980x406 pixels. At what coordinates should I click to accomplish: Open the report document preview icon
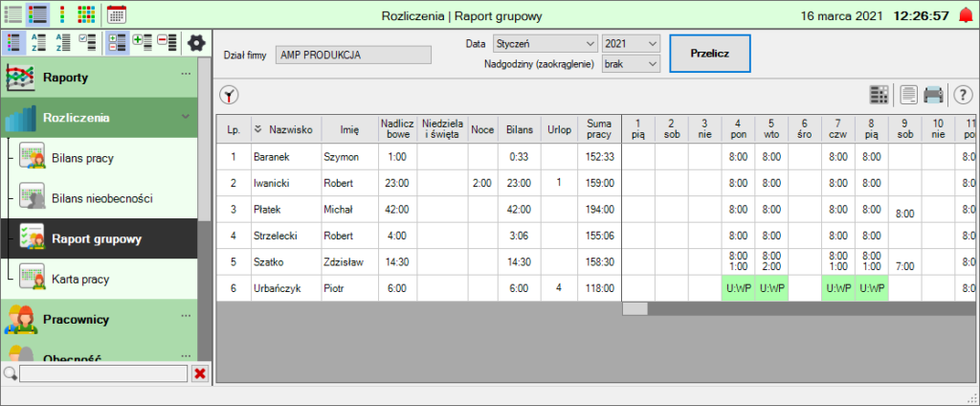pos(909,95)
